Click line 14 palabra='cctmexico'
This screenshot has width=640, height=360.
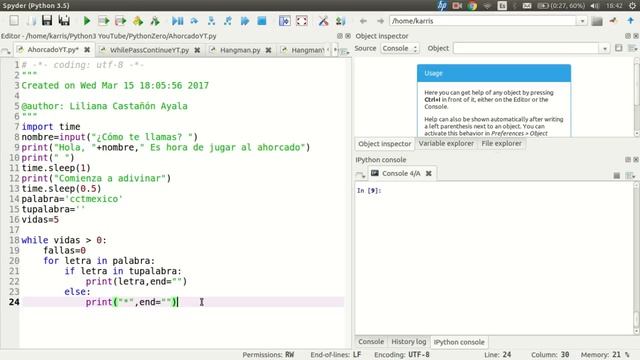point(72,199)
